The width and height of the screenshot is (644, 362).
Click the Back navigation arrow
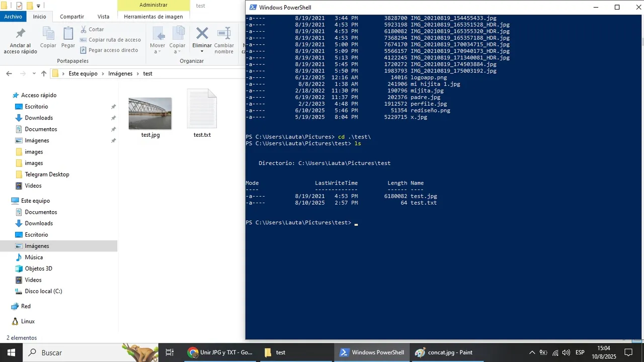click(x=9, y=73)
